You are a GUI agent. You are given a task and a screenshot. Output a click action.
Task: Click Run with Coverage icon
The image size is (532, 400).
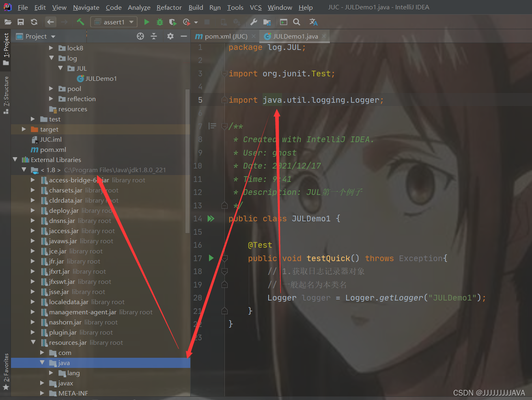[173, 22]
